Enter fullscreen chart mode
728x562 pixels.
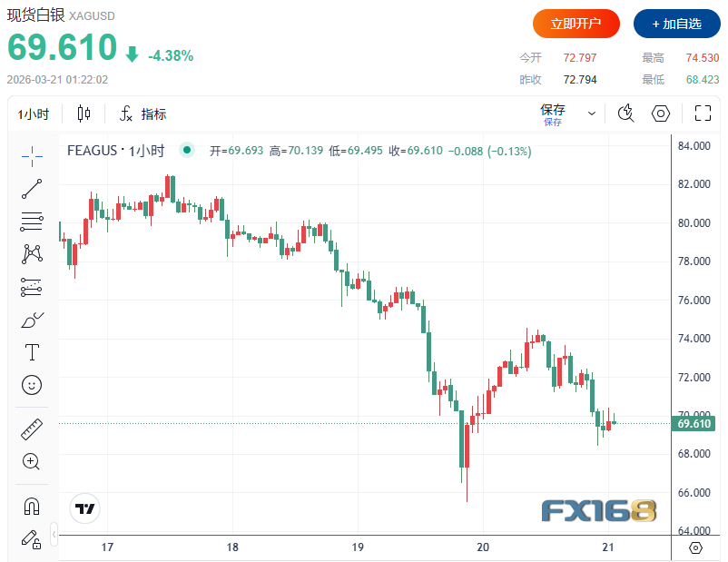click(x=703, y=113)
